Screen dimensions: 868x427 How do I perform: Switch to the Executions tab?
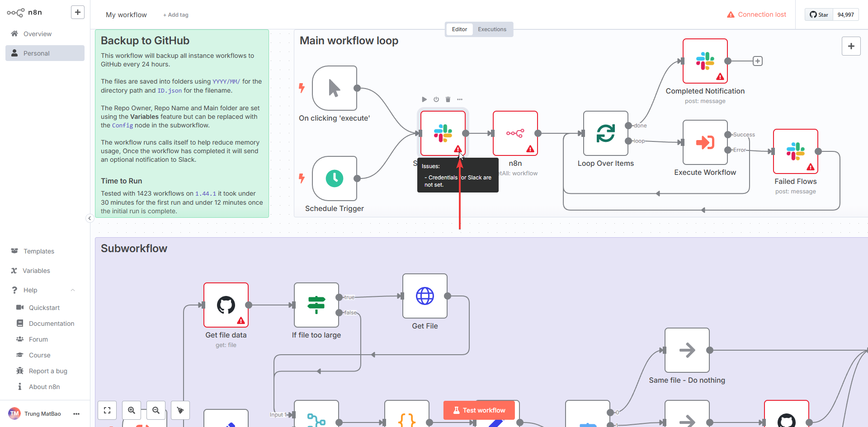492,29
